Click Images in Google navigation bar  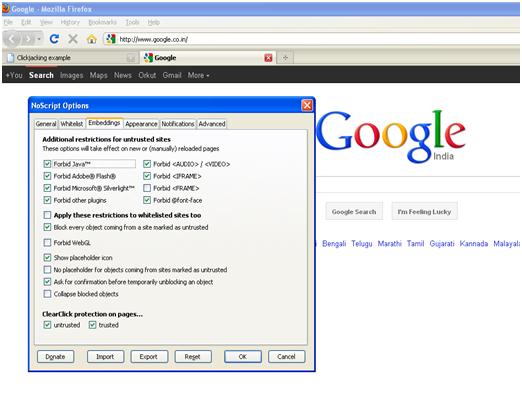[x=71, y=75]
